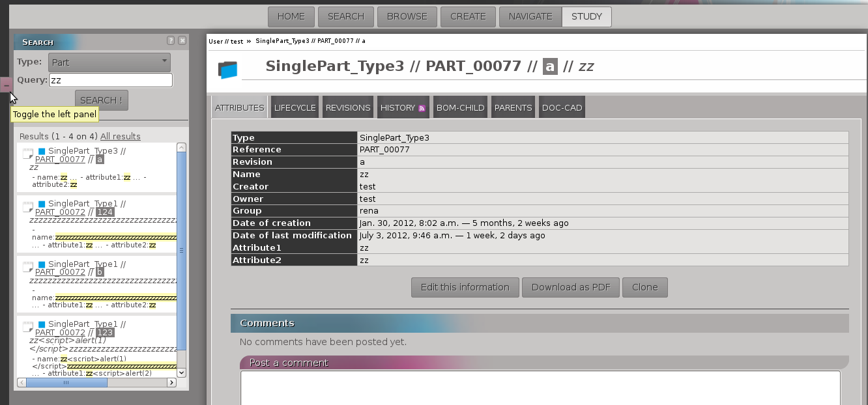Click the blue part icon in page header
The width and height of the screenshot is (868, 405).
[x=227, y=70]
